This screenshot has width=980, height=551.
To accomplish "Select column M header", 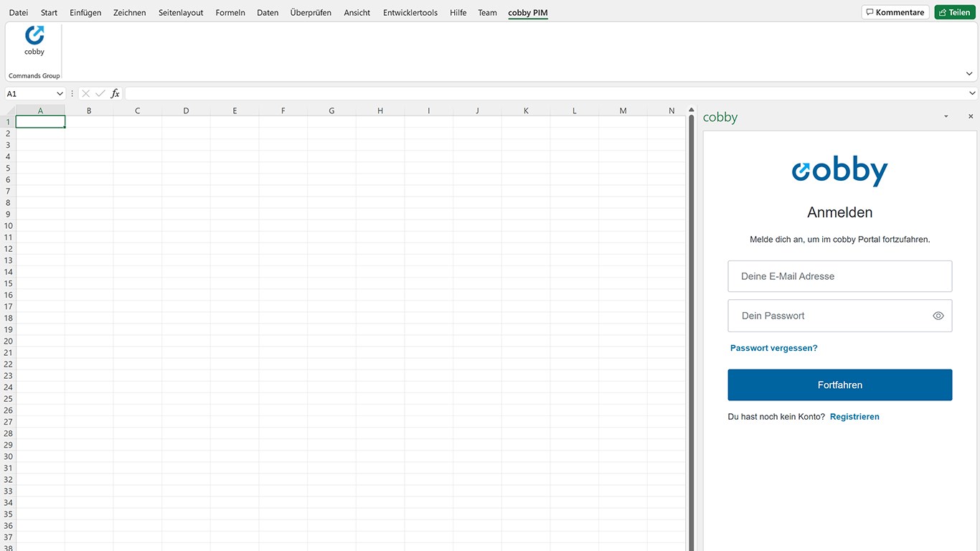I will coord(623,110).
